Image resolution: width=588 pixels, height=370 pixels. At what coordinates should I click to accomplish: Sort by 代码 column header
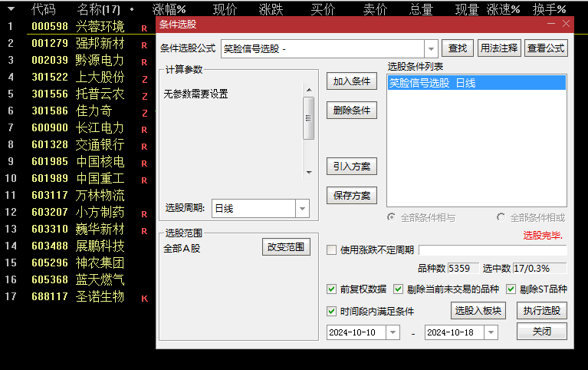[44, 9]
